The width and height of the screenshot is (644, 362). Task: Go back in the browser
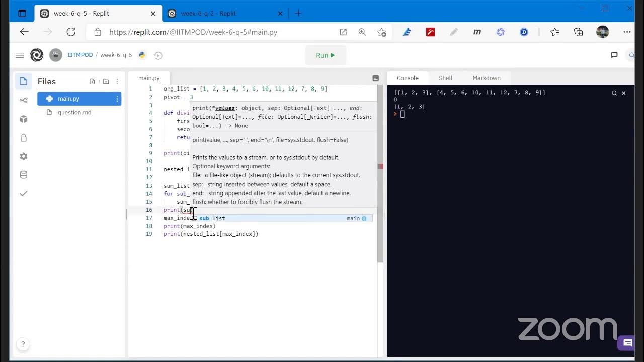pos(24,32)
